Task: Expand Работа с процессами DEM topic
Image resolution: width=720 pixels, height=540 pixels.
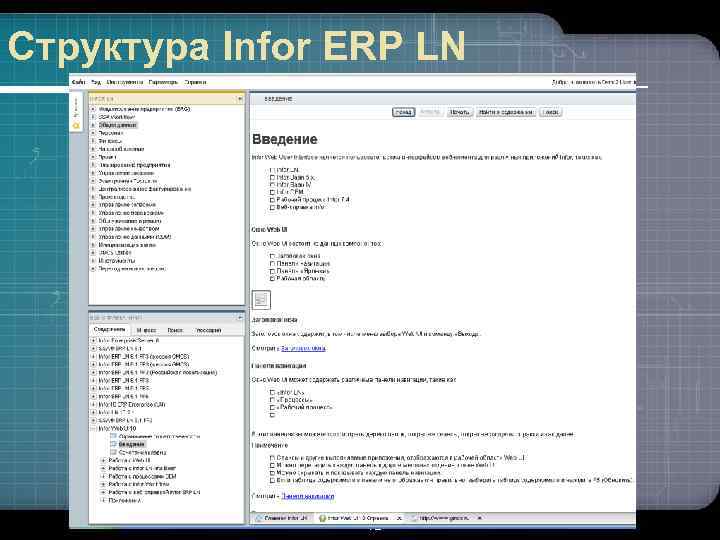Action: [x=103, y=476]
